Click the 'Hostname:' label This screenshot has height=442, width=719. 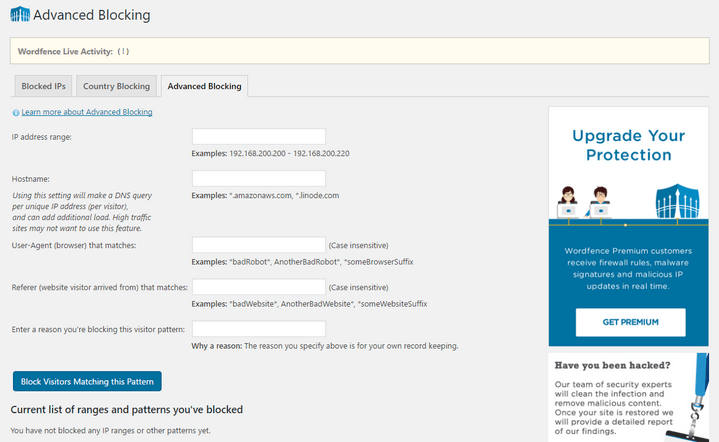pos(31,179)
